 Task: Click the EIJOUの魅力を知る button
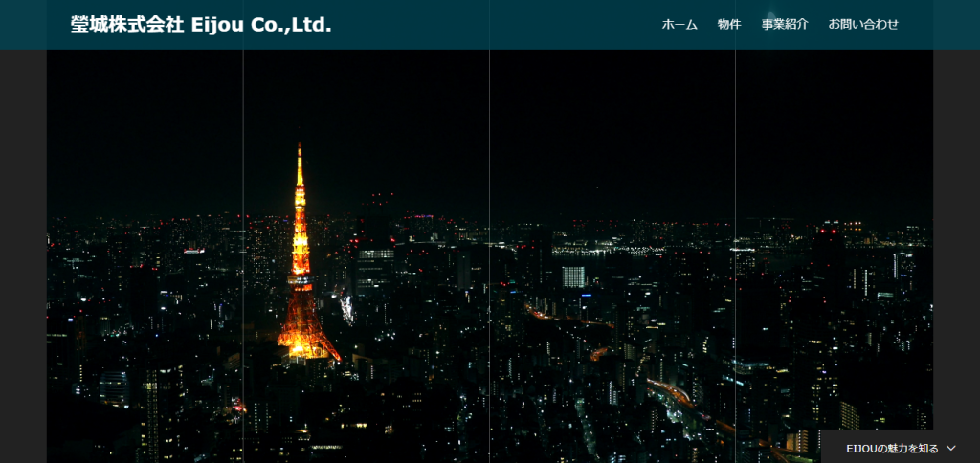point(892,448)
